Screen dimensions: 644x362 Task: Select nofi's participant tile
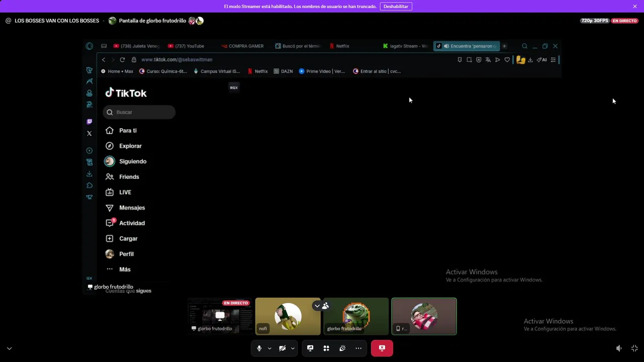(288, 316)
